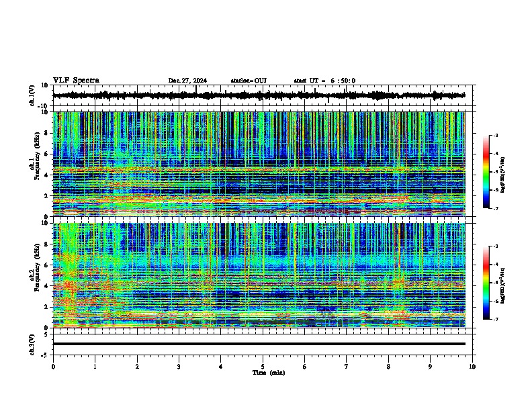Click the "5" tick on ch.3(V) axis
This screenshot has width=532, height=411.
point(46,334)
